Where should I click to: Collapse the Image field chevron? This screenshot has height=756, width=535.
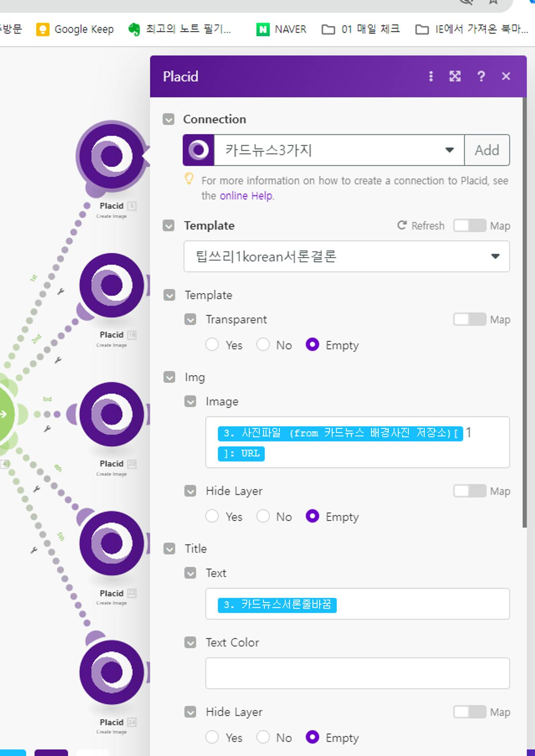190,402
